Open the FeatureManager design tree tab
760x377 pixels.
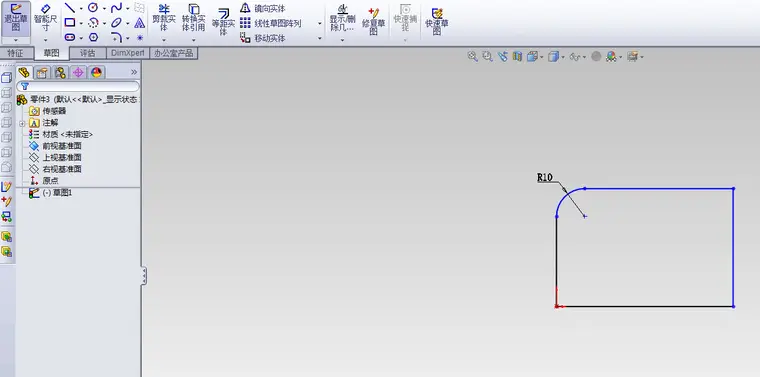(x=24, y=73)
